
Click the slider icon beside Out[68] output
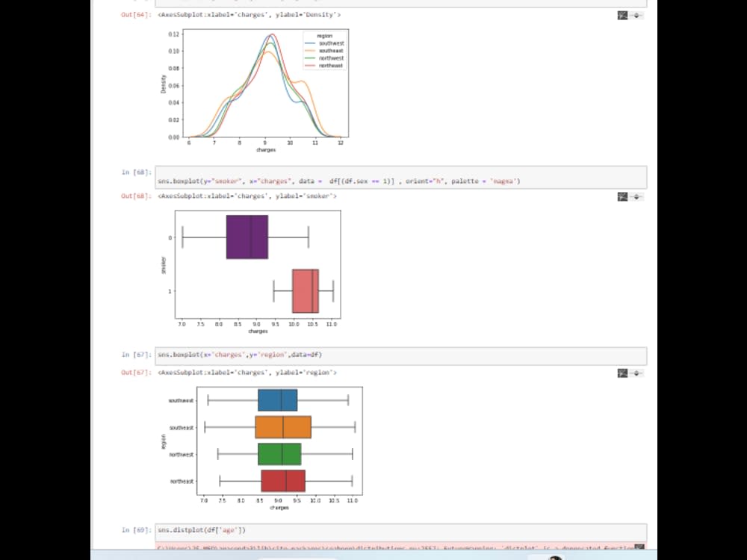click(636, 196)
